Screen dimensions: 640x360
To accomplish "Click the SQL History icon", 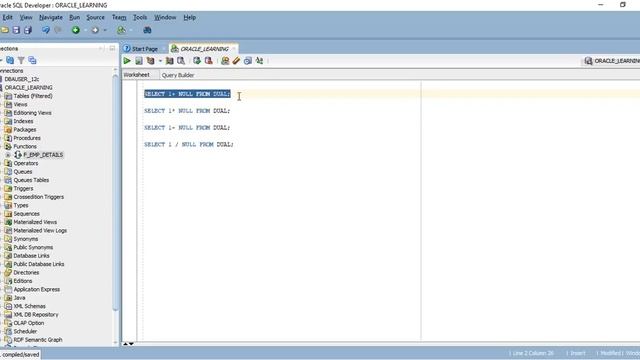I will [x=248, y=61].
